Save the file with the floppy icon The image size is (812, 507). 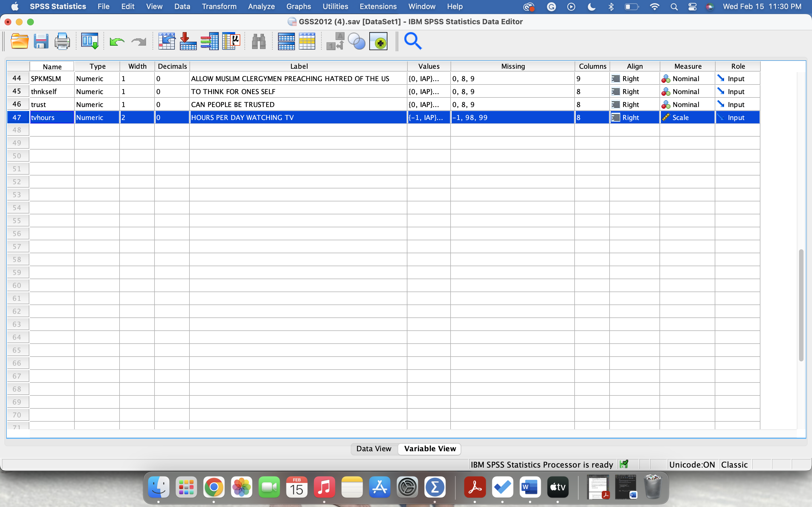[41, 42]
